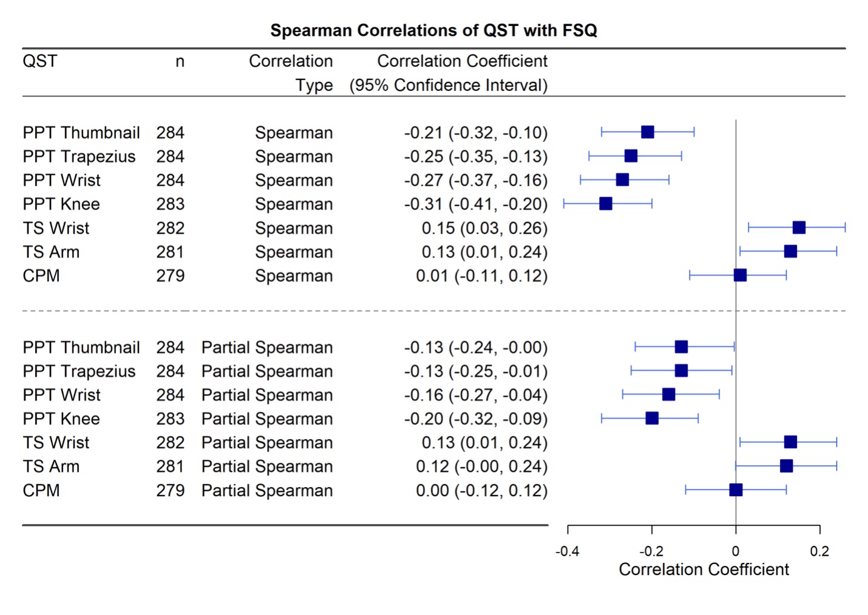Click the "n" column header
868x615 pixels.
point(180,62)
